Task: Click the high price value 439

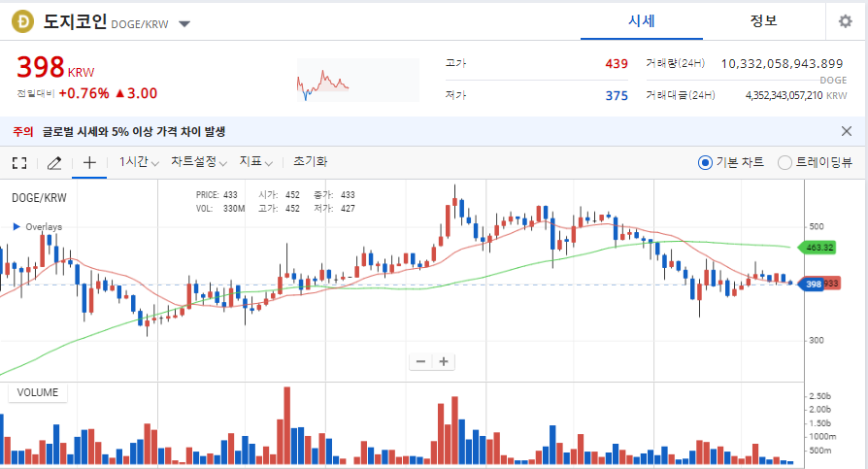Action: click(x=617, y=64)
